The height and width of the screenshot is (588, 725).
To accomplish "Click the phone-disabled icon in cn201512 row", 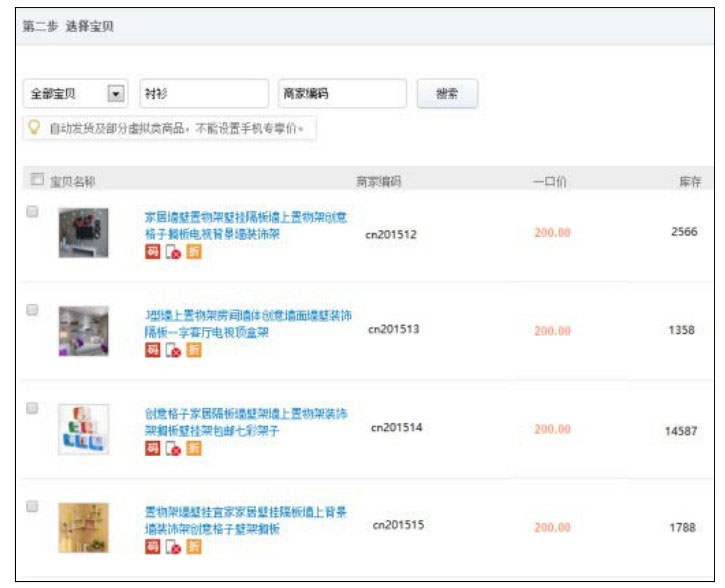I will coord(173,251).
